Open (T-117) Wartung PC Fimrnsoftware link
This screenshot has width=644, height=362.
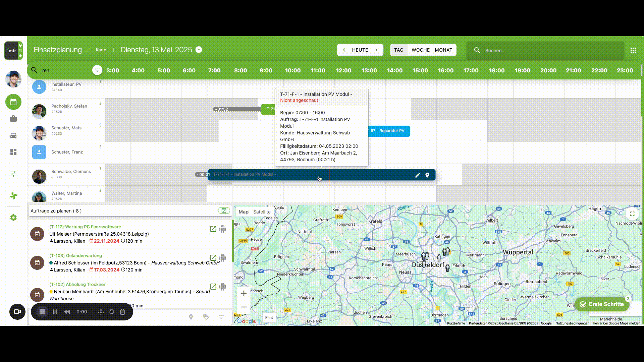click(x=85, y=227)
